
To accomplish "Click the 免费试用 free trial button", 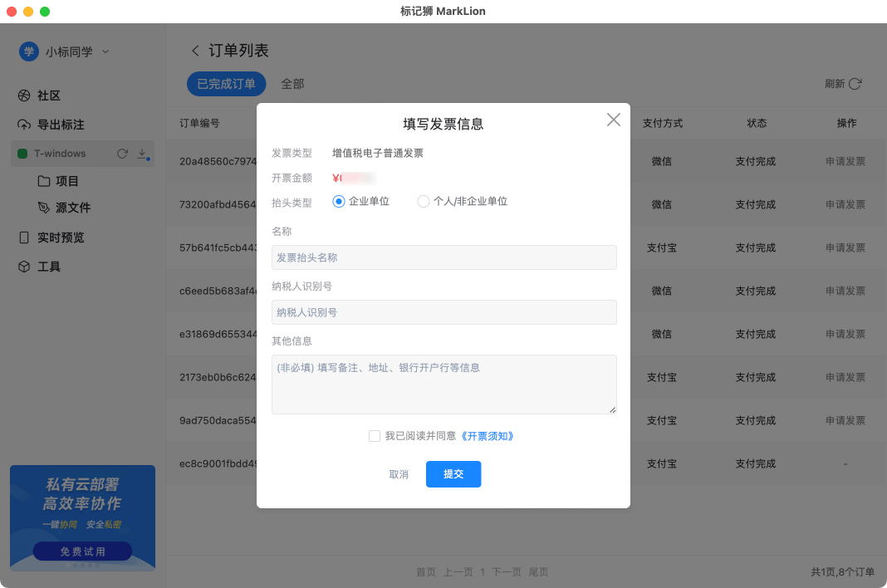I will pos(82,551).
